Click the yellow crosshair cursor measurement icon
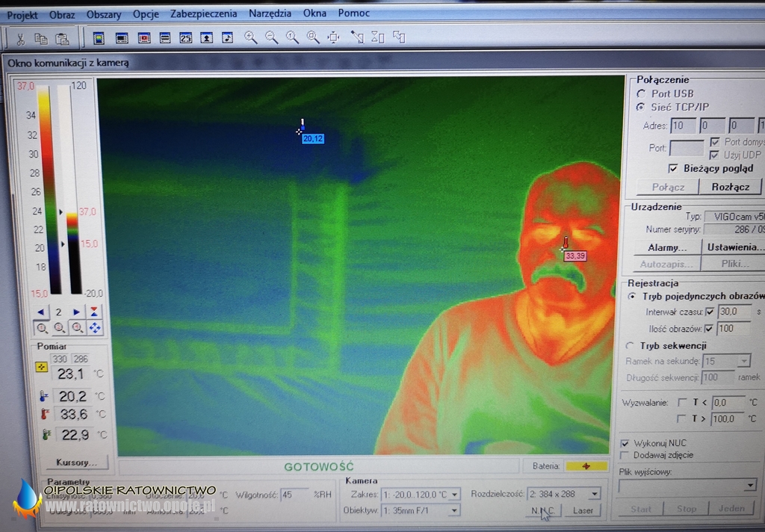This screenshot has width=765, height=532. click(42, 368)
